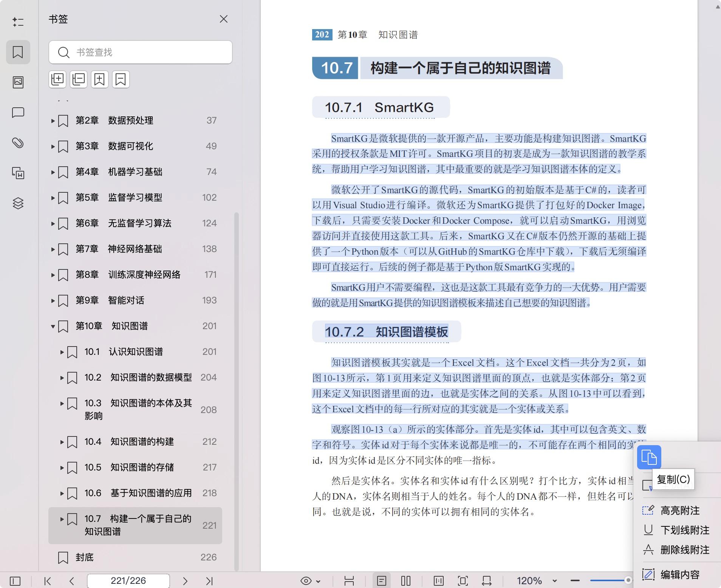Select the bookmark panel icon in sidebar
The width and height of the screenshot is (721, 588).
click(x=18, y=52)
